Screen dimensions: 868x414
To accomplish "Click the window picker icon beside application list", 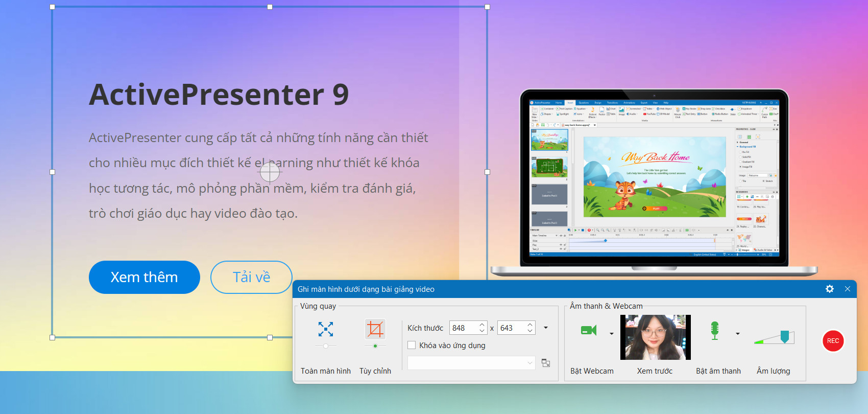I will click(546, 363).
